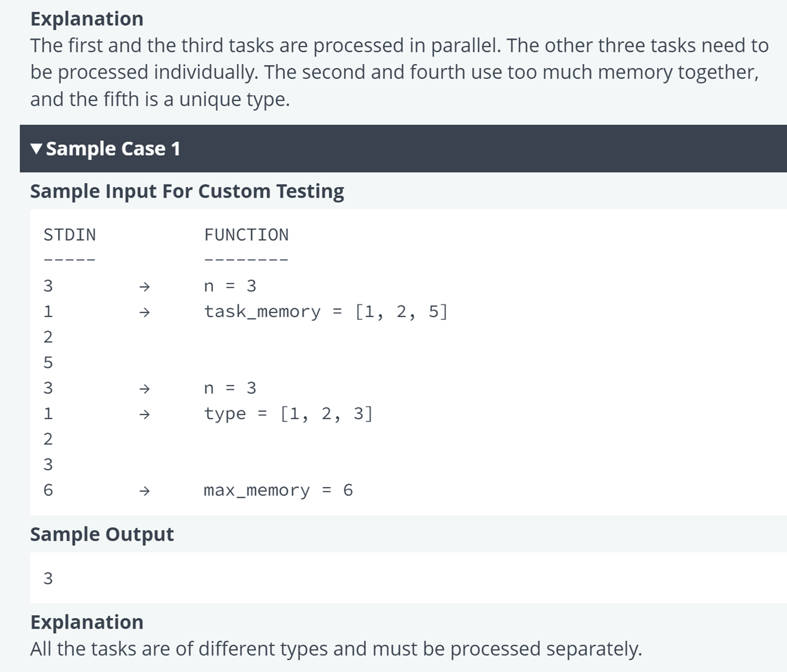Select the task_memory = [1, 2, 5] line
Viewport: 787px width, 672px height.
[x=326, y=312]
